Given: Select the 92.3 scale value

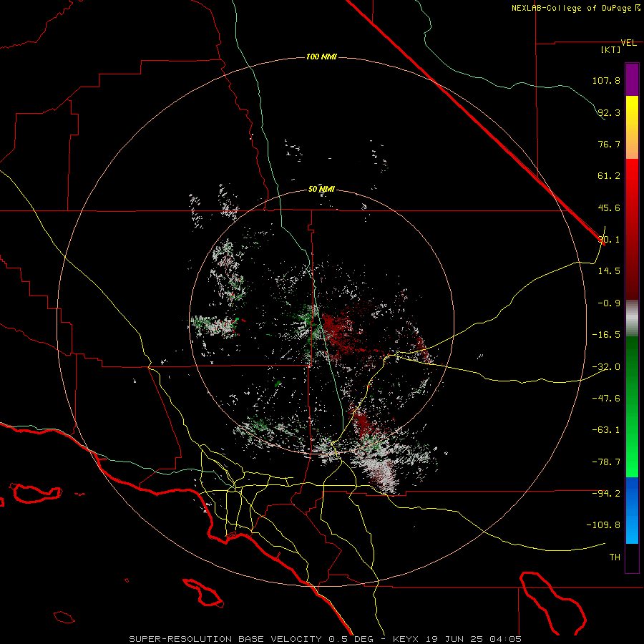Looking at the screenshot, I should click(x=609, y=112).
